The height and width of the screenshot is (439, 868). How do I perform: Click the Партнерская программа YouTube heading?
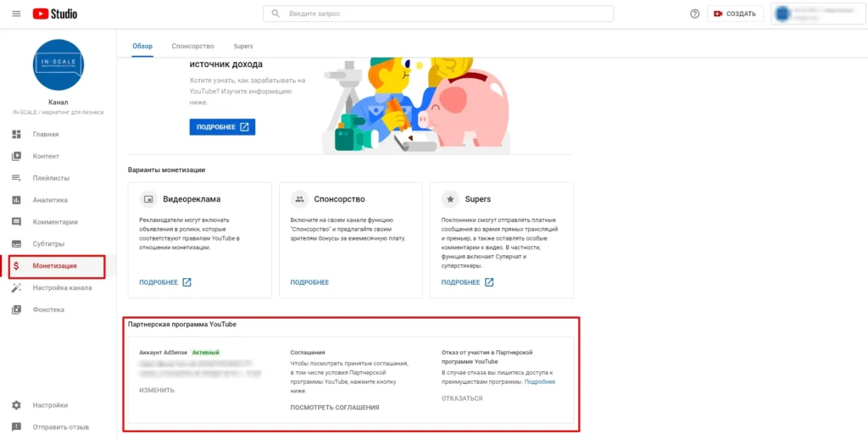coord(182,325)
